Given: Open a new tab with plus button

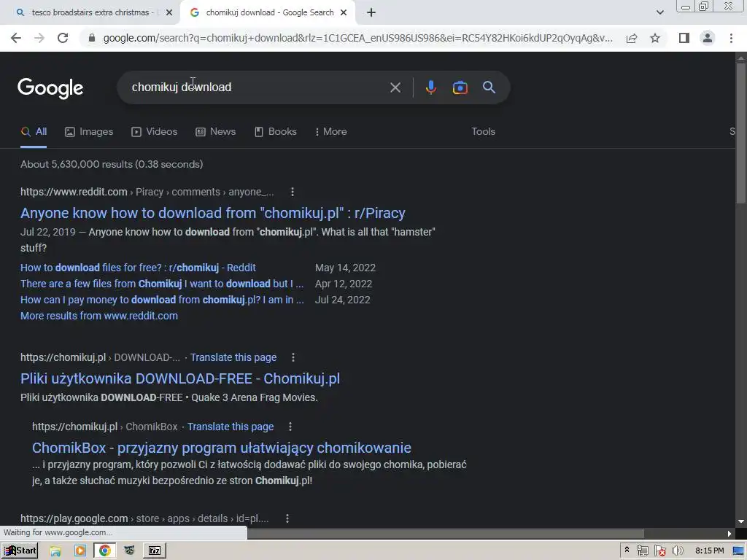Looking at the screenshot, I should [x=371, y=12].
